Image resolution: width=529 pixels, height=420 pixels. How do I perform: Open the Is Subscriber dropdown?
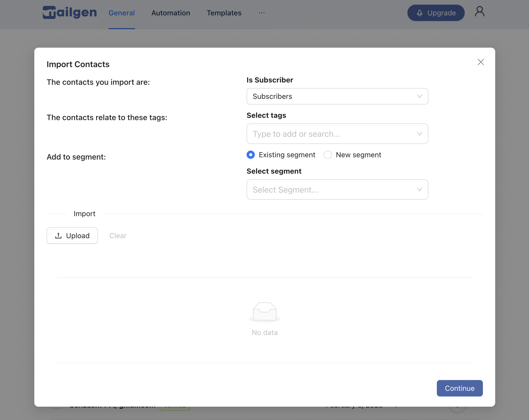(x=337, y=96)
